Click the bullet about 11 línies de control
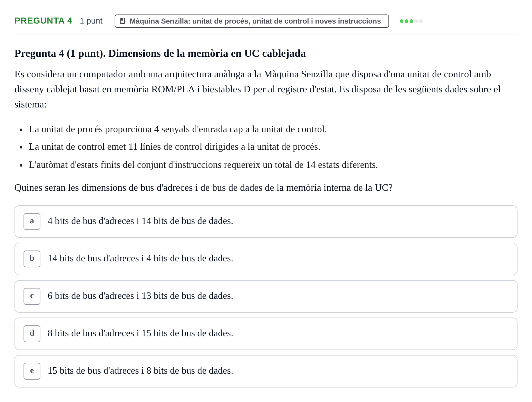 click(x=175, y=147)
